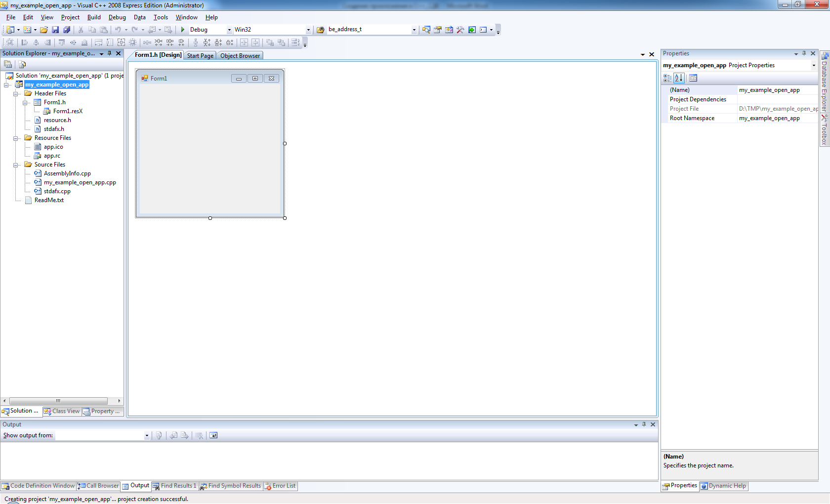This screenshot has height=504, width=830.
Task: Open the File menu
Action: point(11,17)
